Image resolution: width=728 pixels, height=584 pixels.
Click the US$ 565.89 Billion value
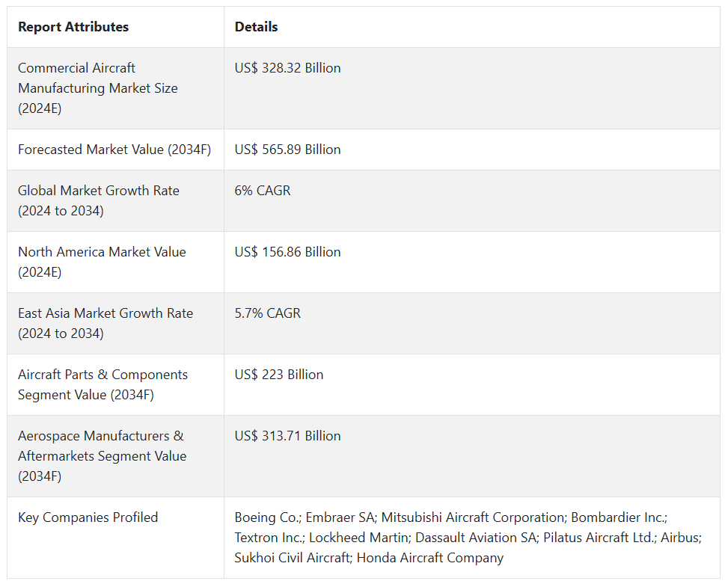click(x=287, y=150)
